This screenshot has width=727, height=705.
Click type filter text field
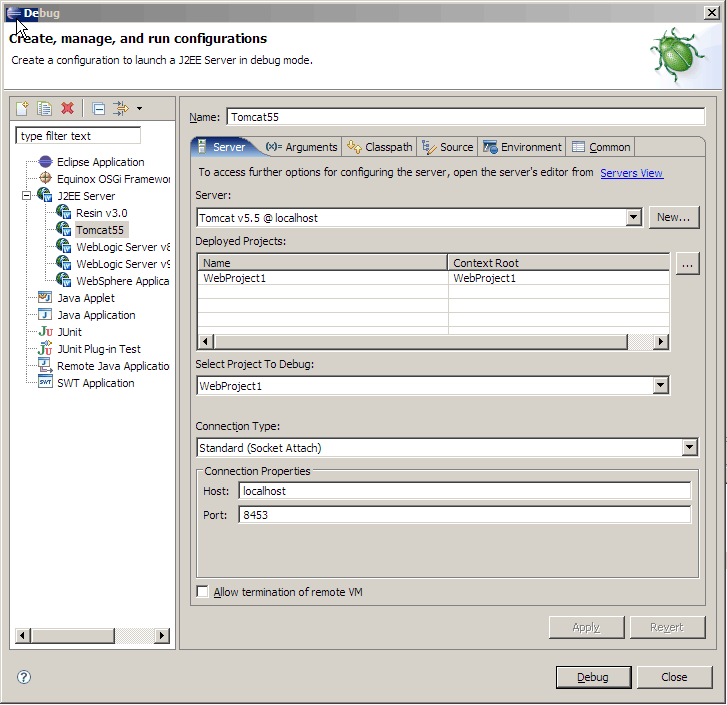click(78, 136)
